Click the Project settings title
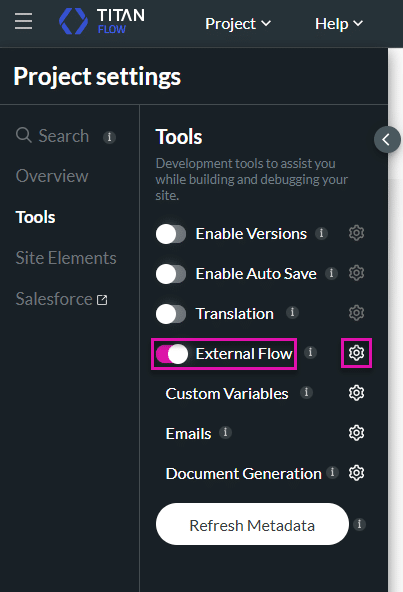The image size is (403, 592). [97, 77]
